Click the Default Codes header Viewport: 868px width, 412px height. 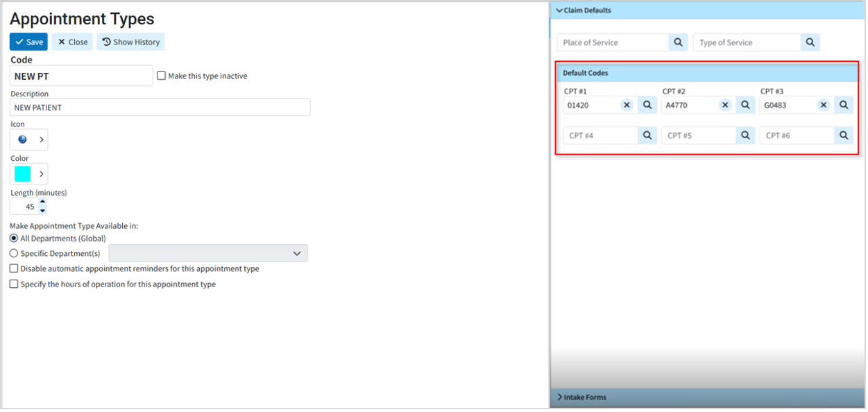[708, 73]
